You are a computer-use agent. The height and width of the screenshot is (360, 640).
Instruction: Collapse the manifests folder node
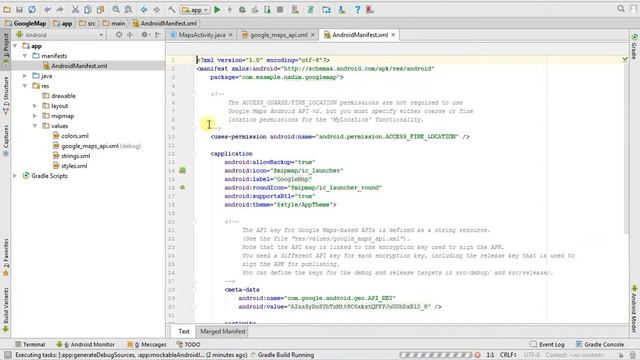pyautogui.click(x=25, y=56)
